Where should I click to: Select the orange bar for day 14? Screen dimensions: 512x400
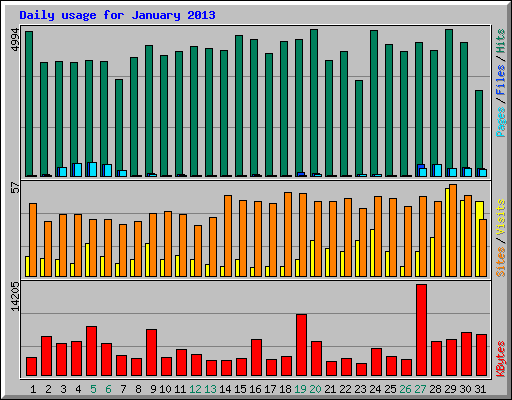click(228, 236)
